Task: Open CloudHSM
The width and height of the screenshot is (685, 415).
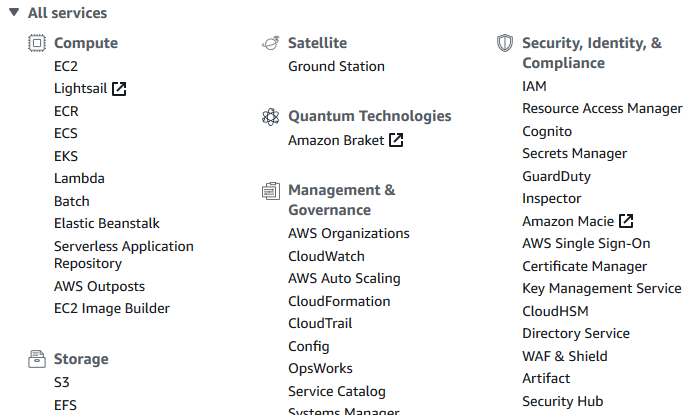Action: coord(556,311)
